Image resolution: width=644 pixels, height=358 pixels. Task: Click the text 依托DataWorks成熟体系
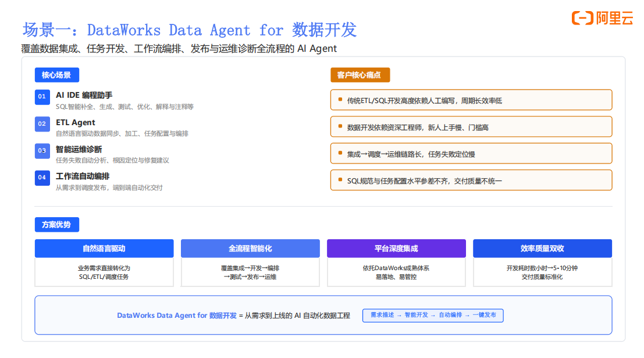(396, 268)
